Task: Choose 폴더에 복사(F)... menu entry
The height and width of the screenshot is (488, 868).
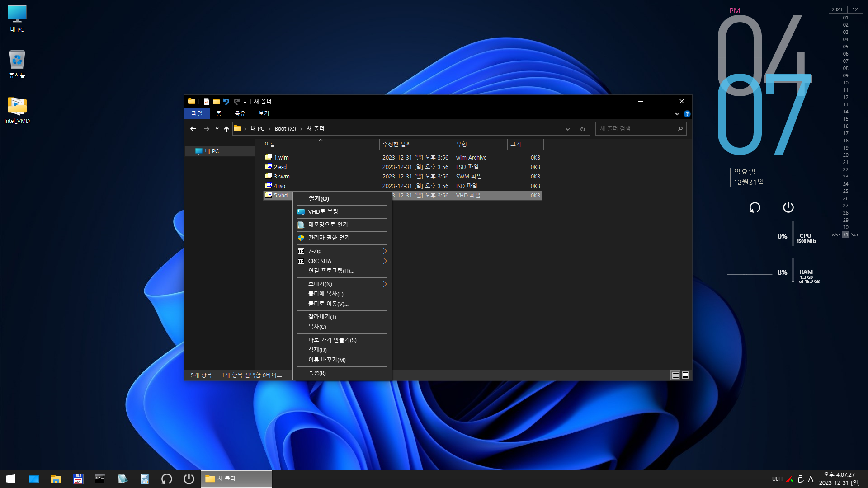Action: pos(342,294)
